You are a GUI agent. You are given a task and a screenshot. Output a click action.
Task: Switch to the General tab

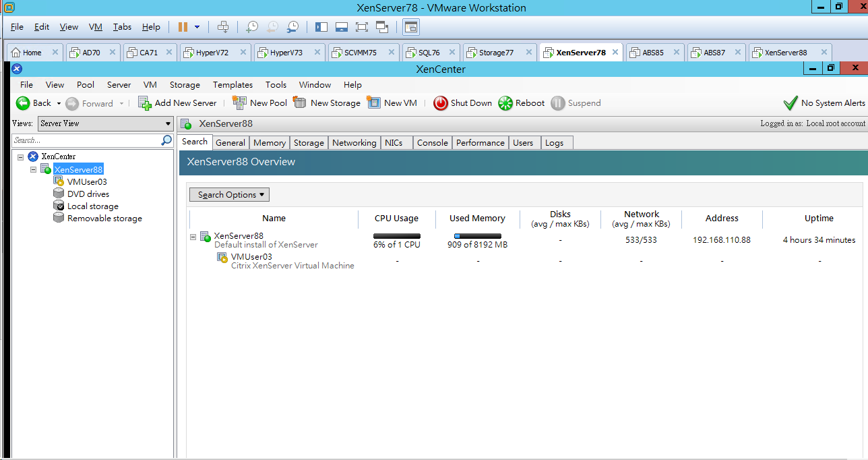(x=230, y=143)
